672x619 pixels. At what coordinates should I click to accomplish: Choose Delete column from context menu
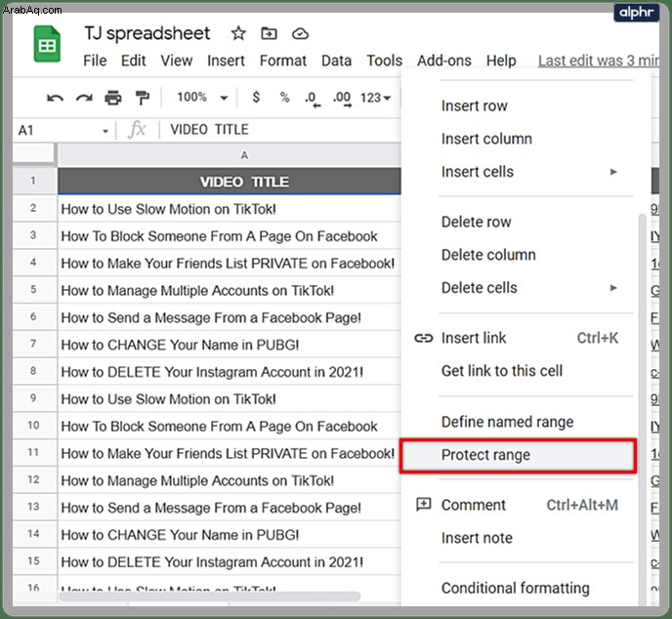click(x=518, y=255)
